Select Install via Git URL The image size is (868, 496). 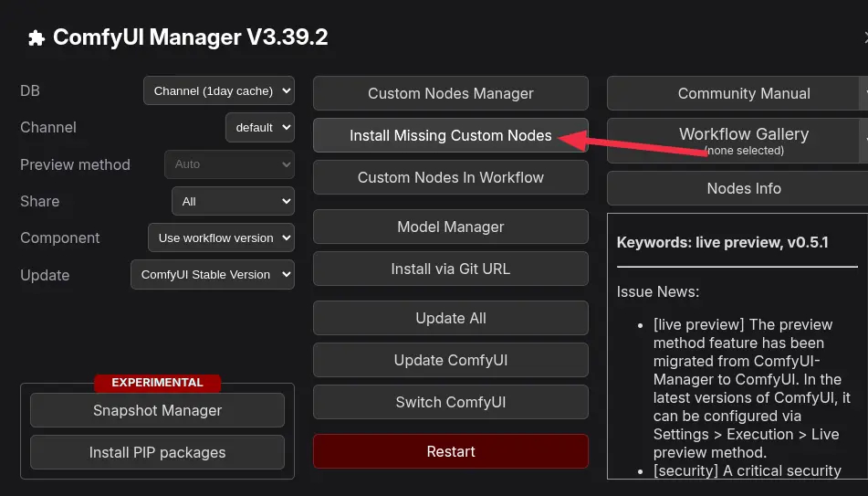tap(450, 269)
